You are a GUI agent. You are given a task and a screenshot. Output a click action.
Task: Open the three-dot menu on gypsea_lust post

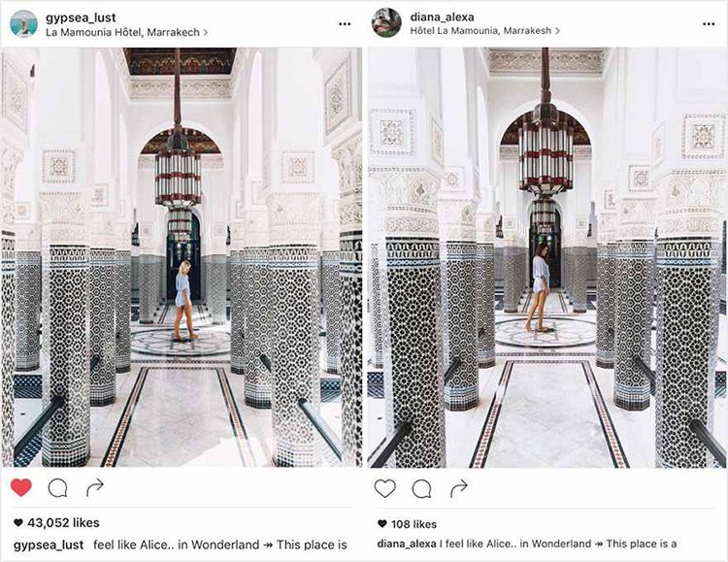[x=345, y=24]
